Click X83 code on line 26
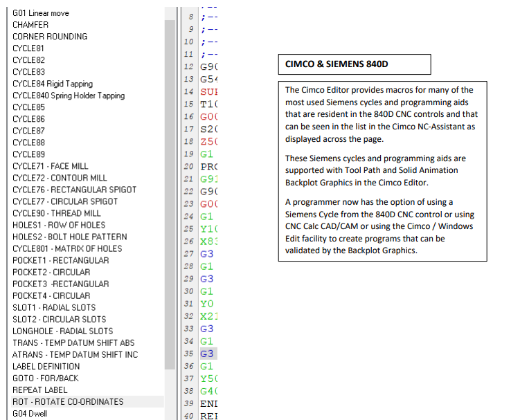This screenshot has height=420, width=511. (x=208, y=241)
